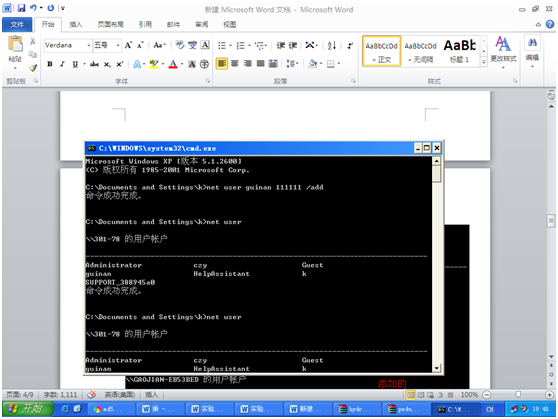Apply strikethrough formatting
This screenshot has width=558, height=419.
[94, 64]
